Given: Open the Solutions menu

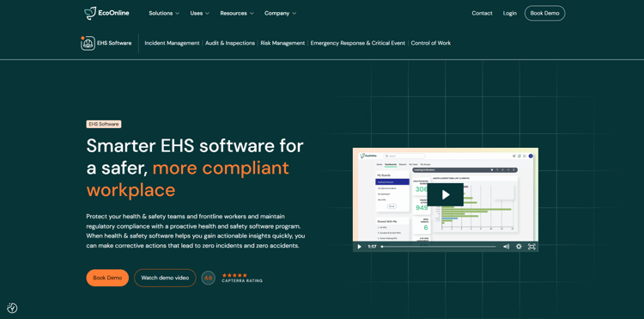Looking at the screenshot, I should [164, 13].
